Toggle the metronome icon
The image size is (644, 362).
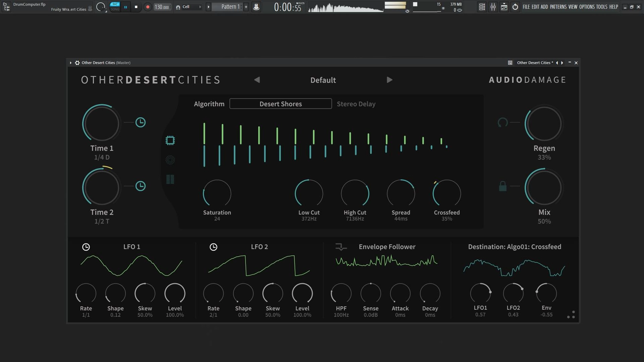pos(256,7)
